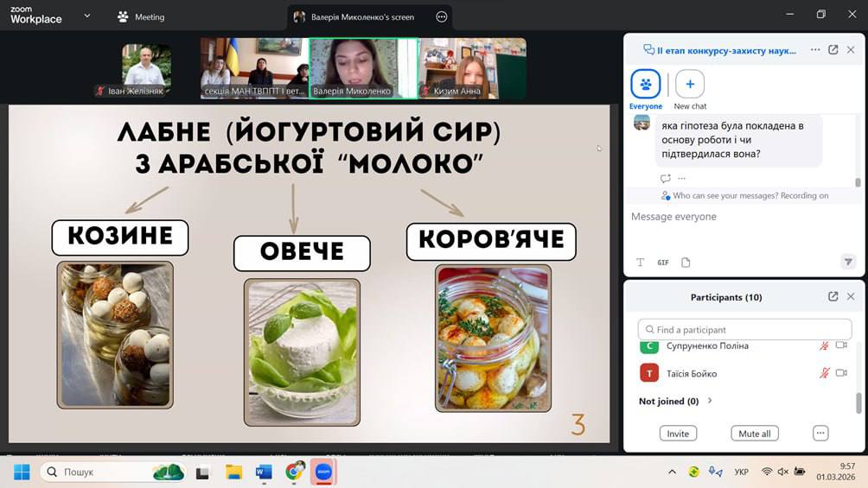Start a New chat with plus icon

(x=690, y=85)
